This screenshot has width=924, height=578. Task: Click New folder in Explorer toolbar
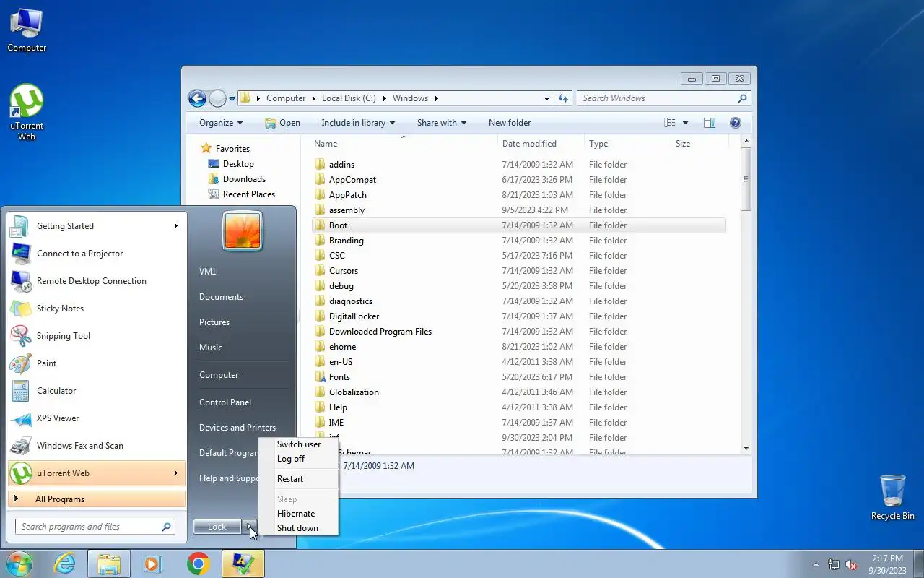point(510,123)
